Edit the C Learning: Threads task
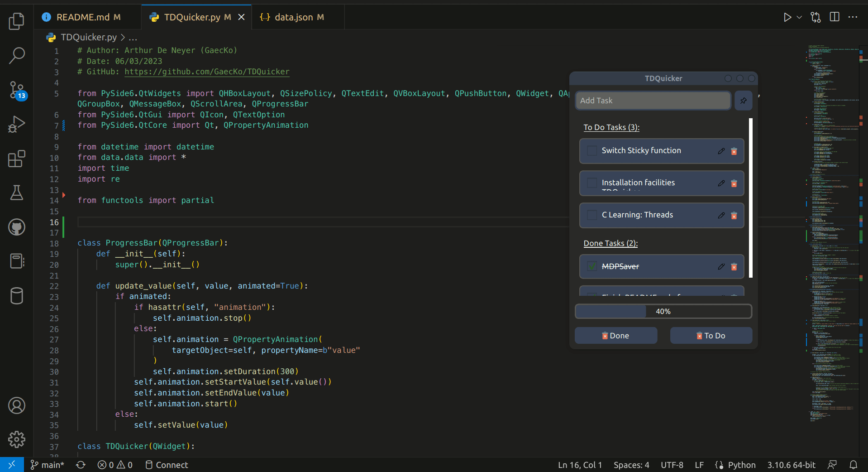This screenshot has width=868, height=472. 721,215
